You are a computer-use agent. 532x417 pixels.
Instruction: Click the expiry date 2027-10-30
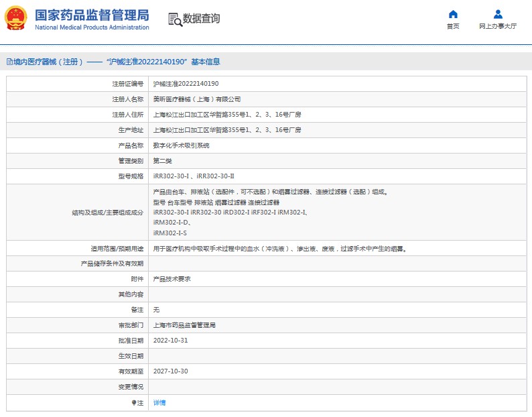pos(170,371)
